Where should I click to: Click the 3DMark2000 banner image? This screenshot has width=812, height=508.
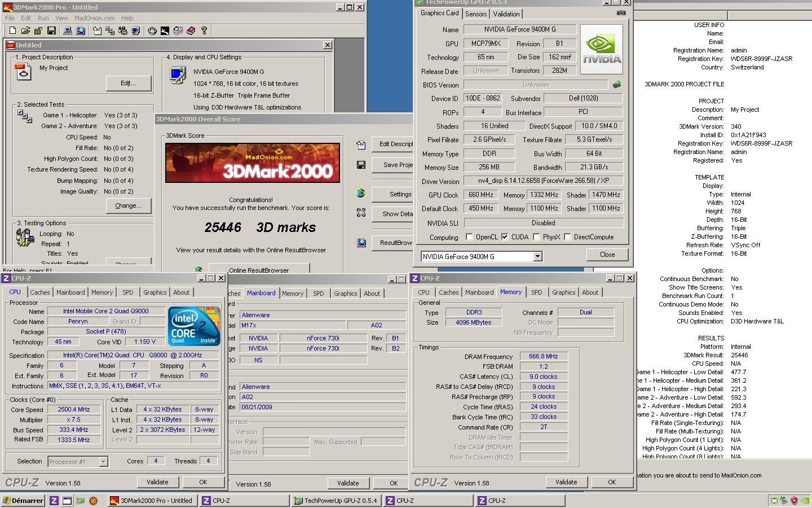pos(253,163)
